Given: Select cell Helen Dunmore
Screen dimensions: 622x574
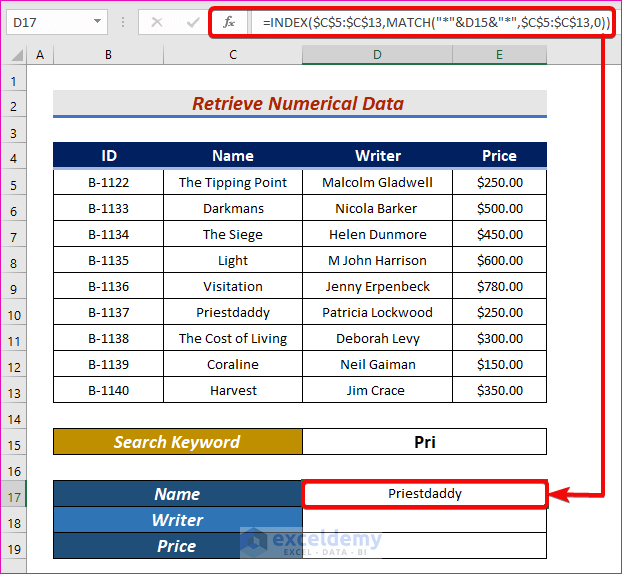Looking at the screenshot, I should tap(377, 234).
